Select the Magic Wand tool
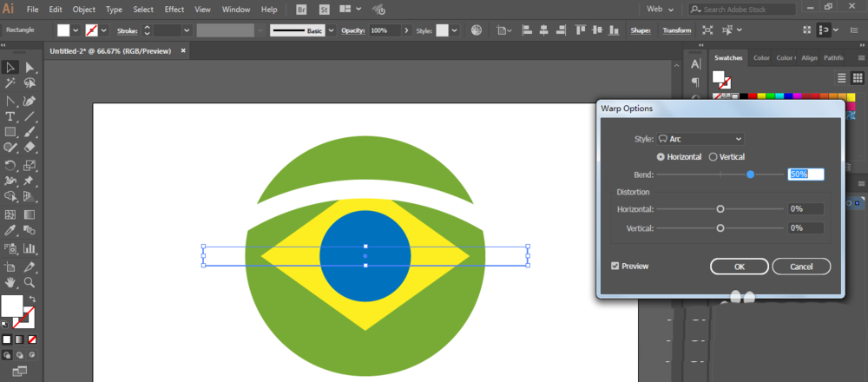This screenshot has height=382, width=868. pos(10,83)
